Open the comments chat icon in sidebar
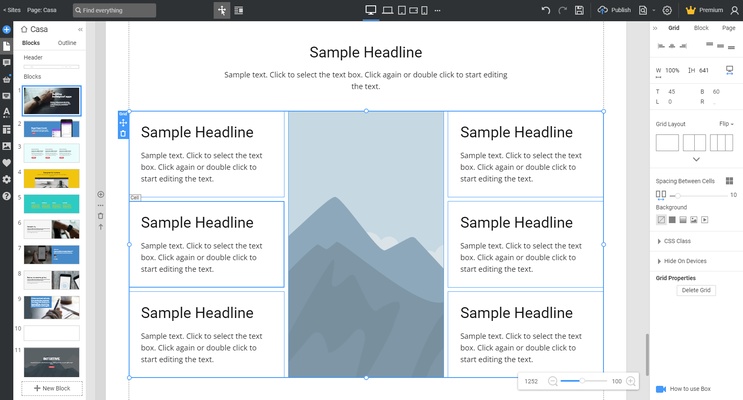This screenshot has width=743, height=400. pyautogui.click(x=6, y=63)
